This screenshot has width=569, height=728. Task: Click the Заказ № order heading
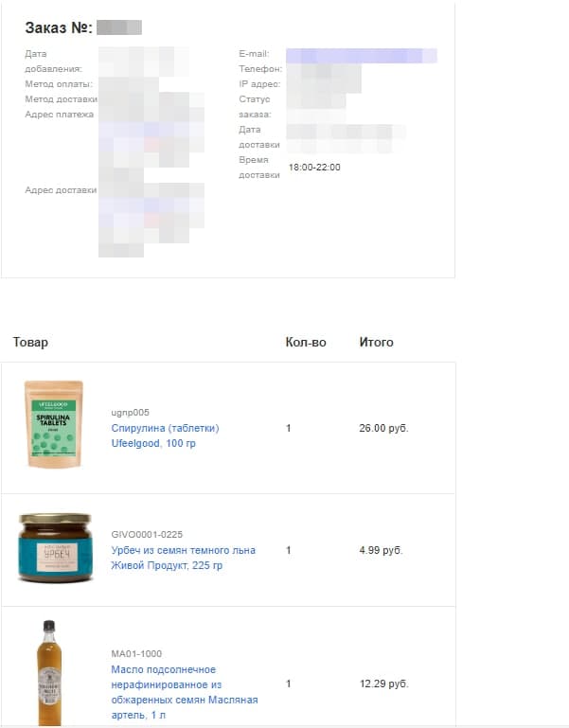(59, 27)
